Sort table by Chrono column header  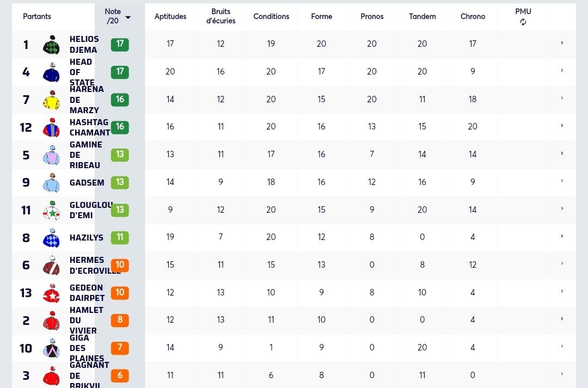pyautogui.click(x=473, y=16)
